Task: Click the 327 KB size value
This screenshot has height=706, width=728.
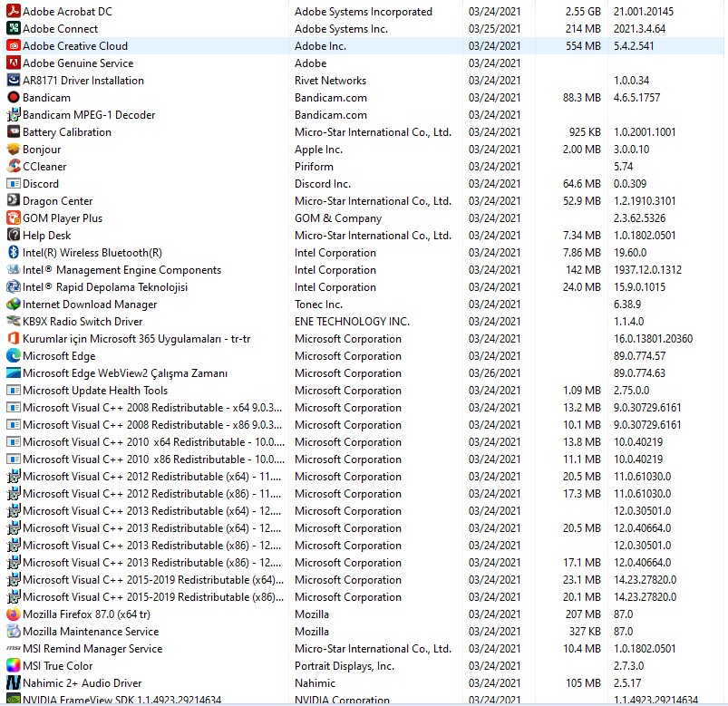Action: 585,632
